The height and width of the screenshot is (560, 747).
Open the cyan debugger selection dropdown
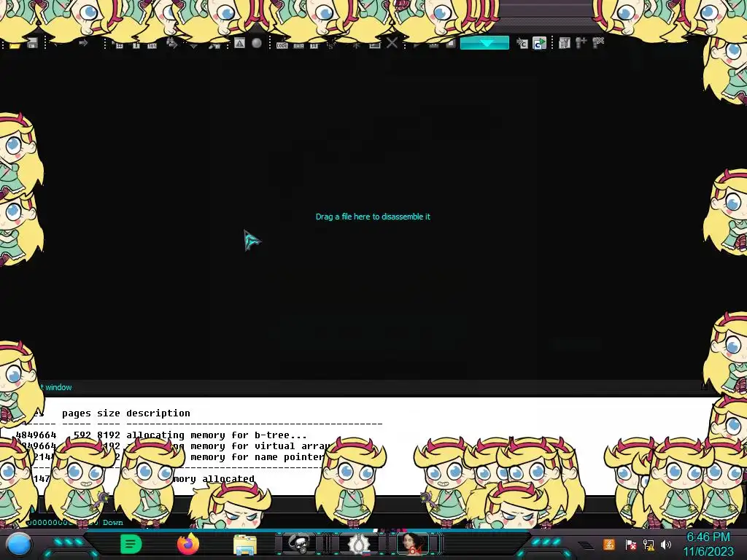tap(484, 43)
